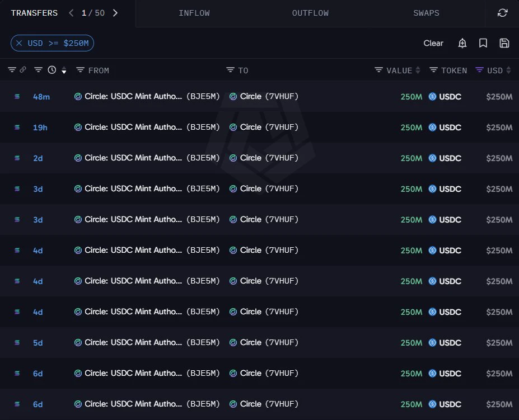Save the filter with floppy disk icon
The height and width of the screenshot is (420, 519).
[x=504, y=43]
